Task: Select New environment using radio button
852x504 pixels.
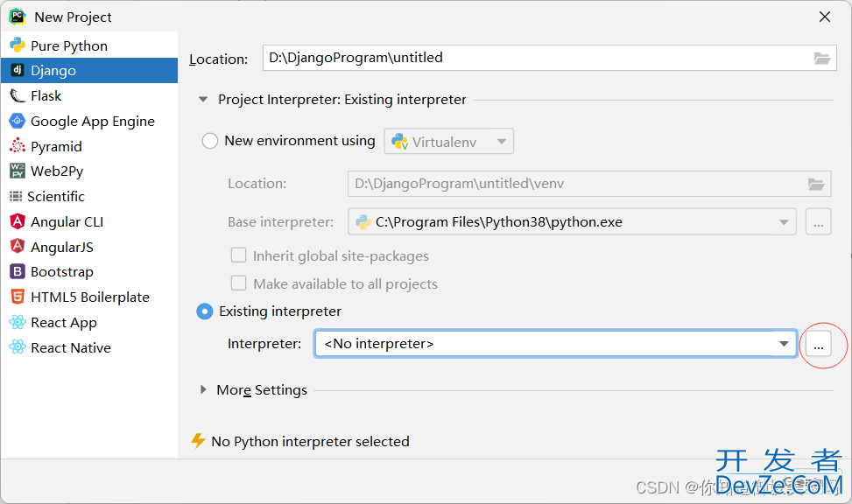Action: [x=210, y=141]
